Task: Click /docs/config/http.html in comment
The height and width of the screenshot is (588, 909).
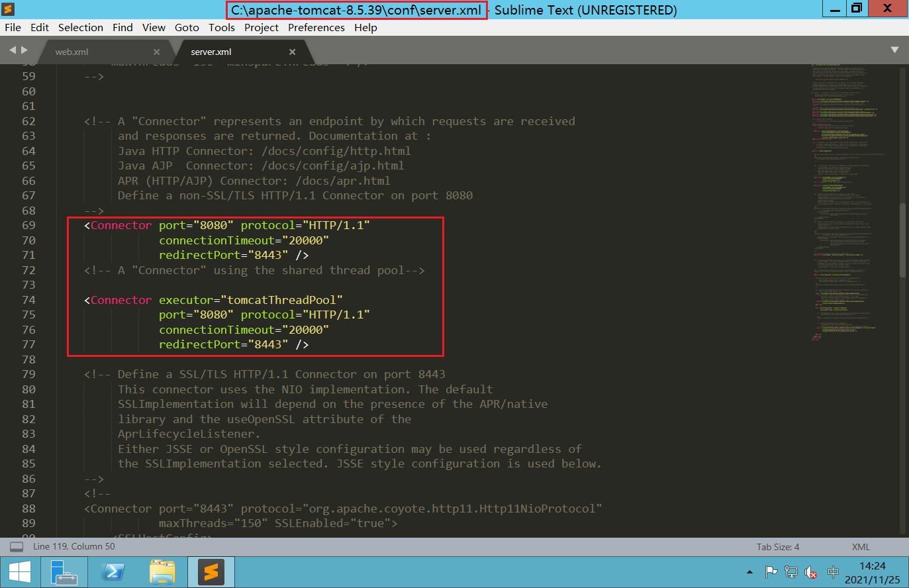Action: coord(336,151)
